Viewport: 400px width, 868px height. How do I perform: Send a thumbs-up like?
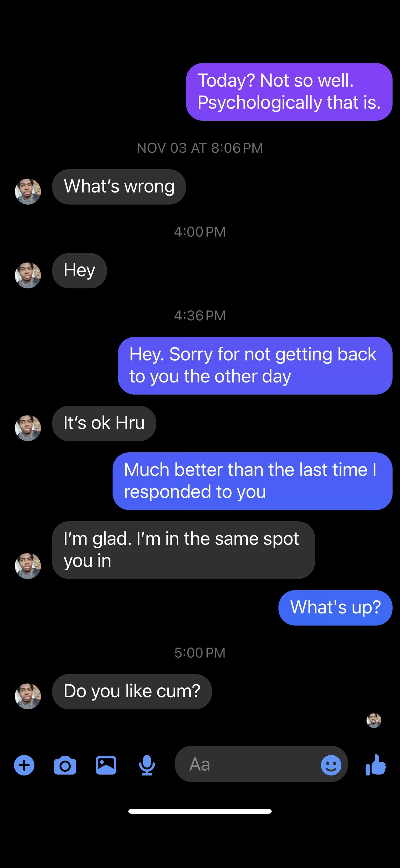pyautogui.click(x=376, y=765)
